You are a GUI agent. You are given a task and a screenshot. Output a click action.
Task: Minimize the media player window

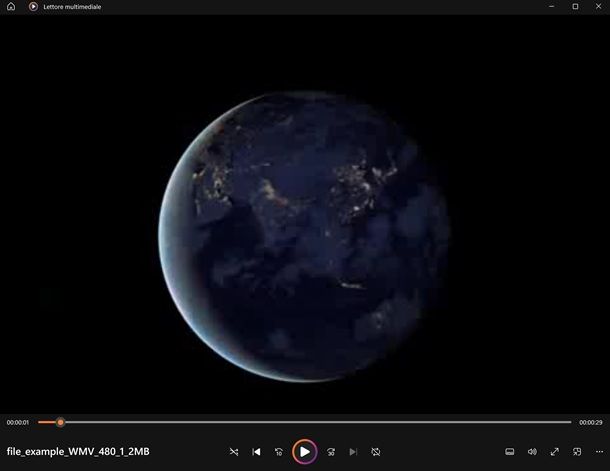(x=552, y=6)
